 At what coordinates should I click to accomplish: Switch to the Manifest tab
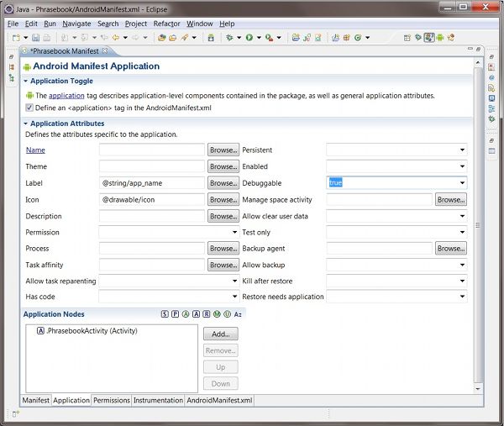pyautogui.click(x=35, y=400)
